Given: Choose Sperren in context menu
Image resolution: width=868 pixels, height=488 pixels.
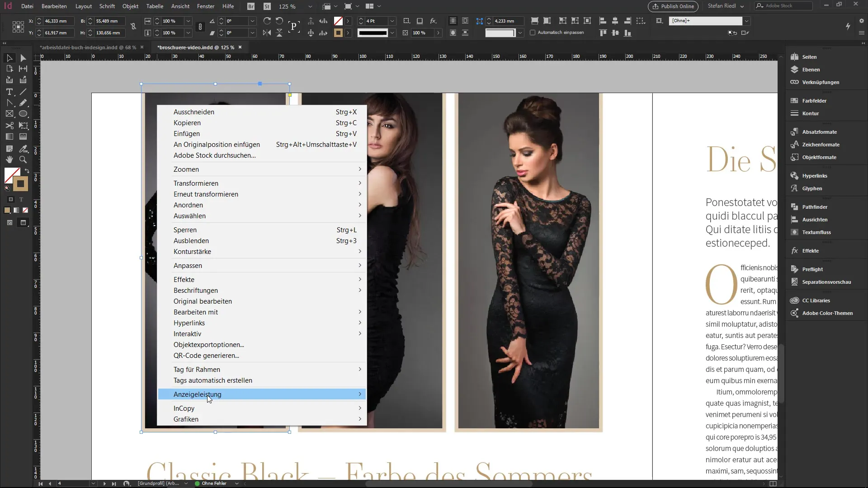Looking at the screenshot, I should coord(262,230).
